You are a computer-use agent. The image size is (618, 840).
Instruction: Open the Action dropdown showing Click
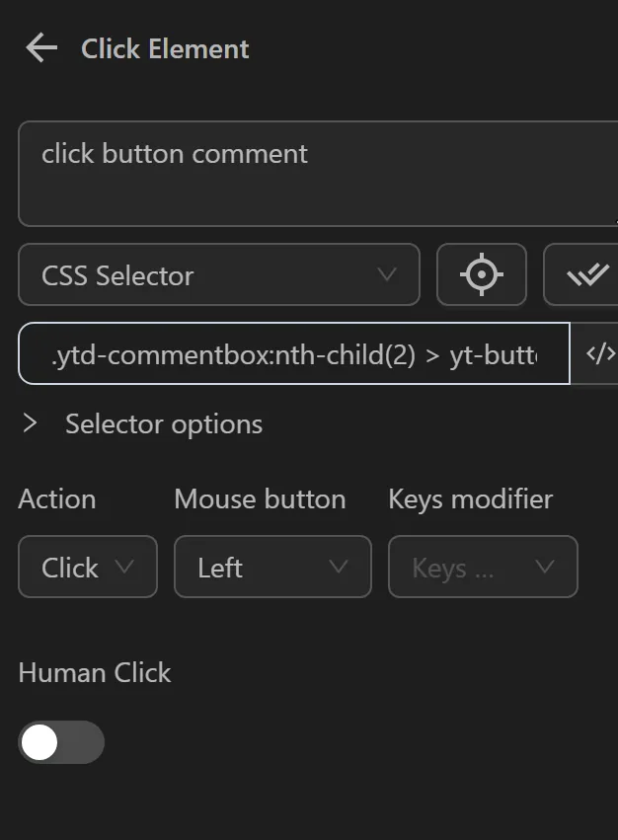tap(87, 567)
